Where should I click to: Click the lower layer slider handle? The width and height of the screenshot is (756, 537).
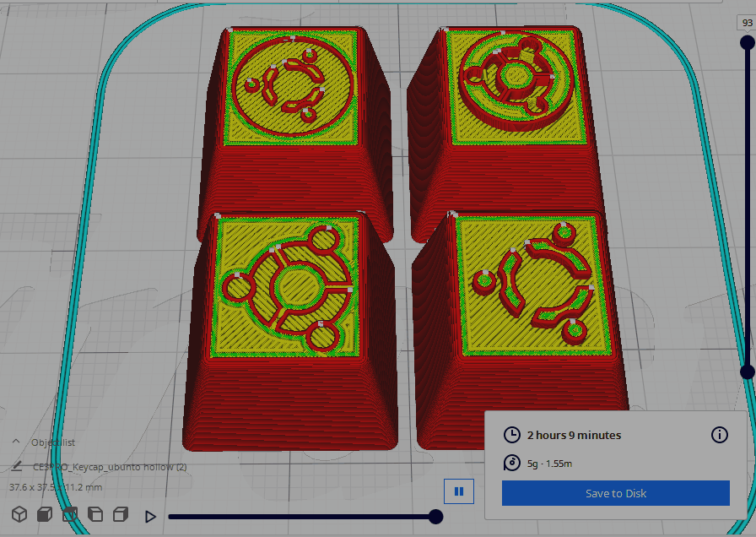747,372
